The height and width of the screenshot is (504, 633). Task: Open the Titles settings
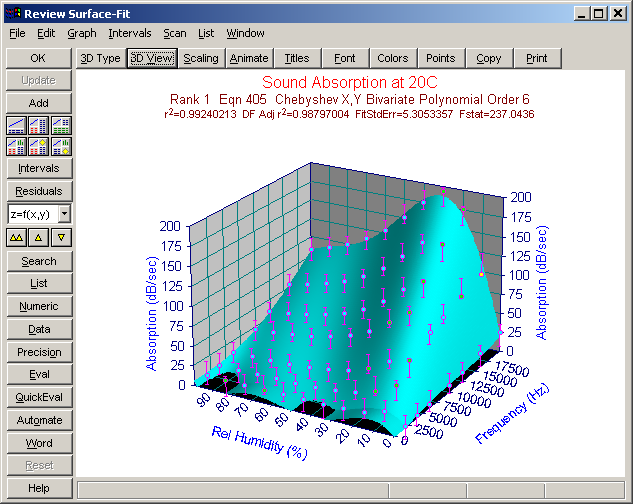click(297, 58)
